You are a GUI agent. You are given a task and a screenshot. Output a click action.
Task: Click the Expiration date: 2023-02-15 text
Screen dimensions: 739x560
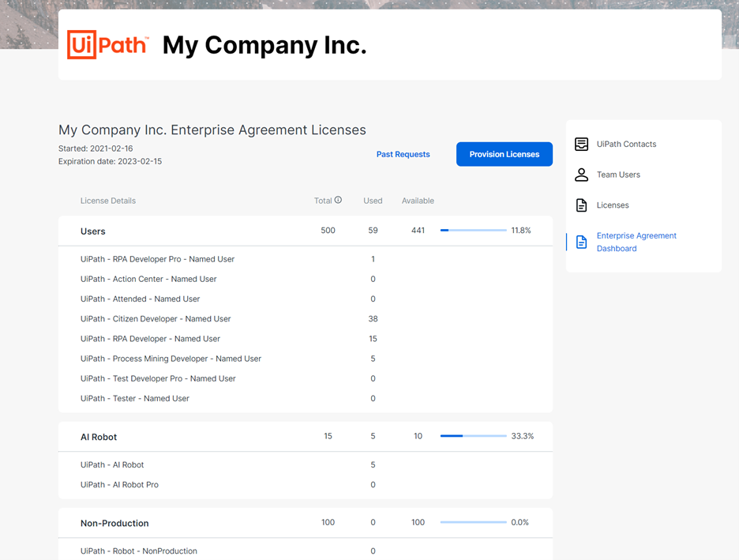point(111,161)
